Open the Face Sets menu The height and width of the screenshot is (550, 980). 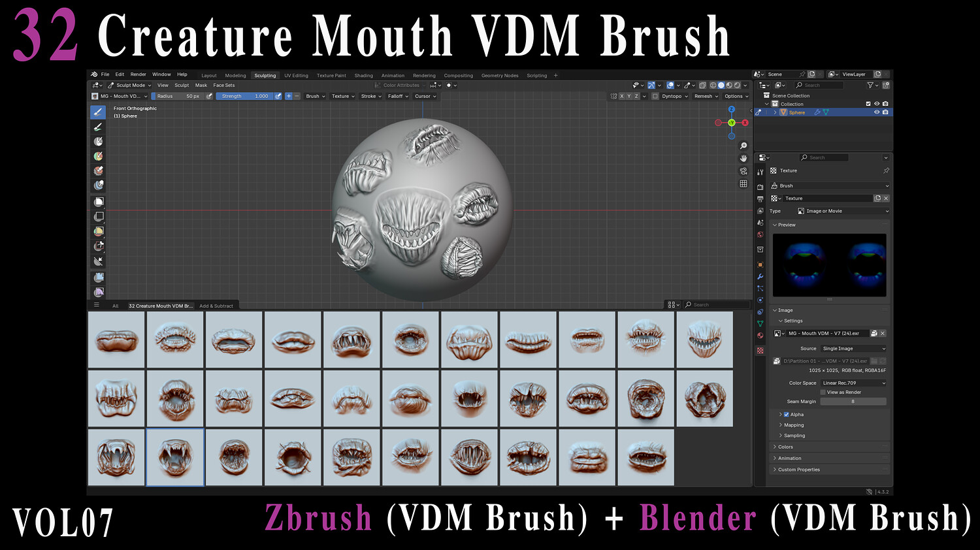pos(224,85)
